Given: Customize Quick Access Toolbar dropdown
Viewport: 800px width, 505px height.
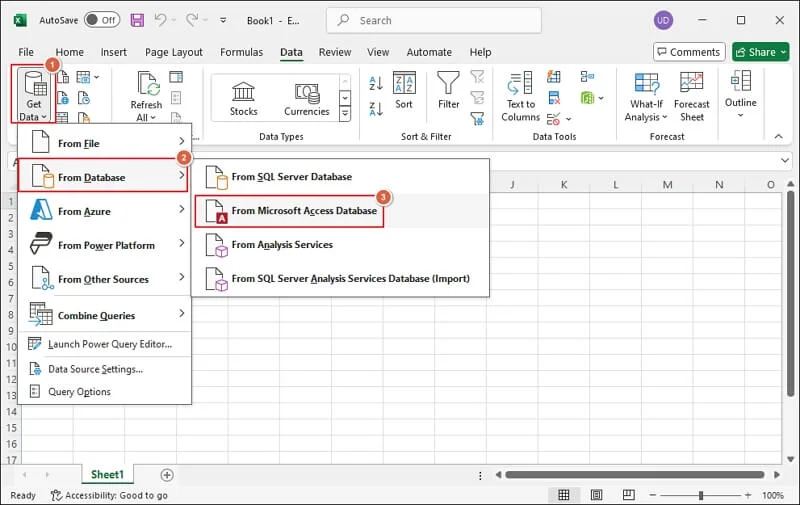Looking at the screenshot, I should click(x=223, y=20).
